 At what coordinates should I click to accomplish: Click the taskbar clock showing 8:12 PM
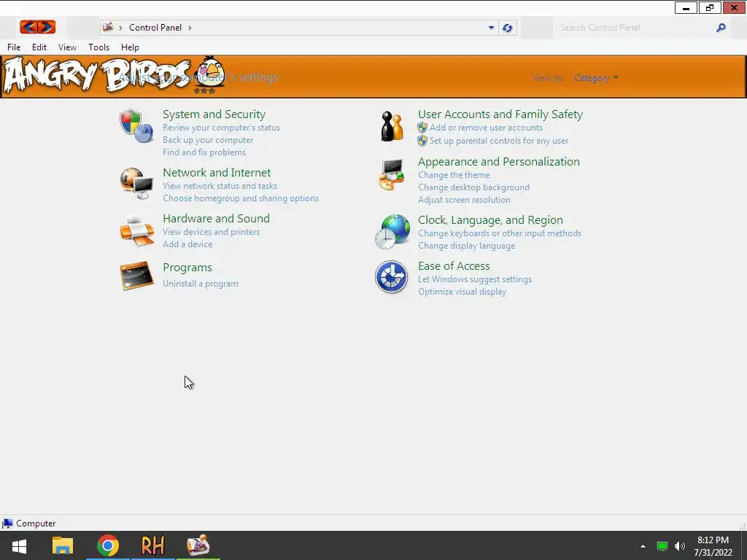pos(713,546)
